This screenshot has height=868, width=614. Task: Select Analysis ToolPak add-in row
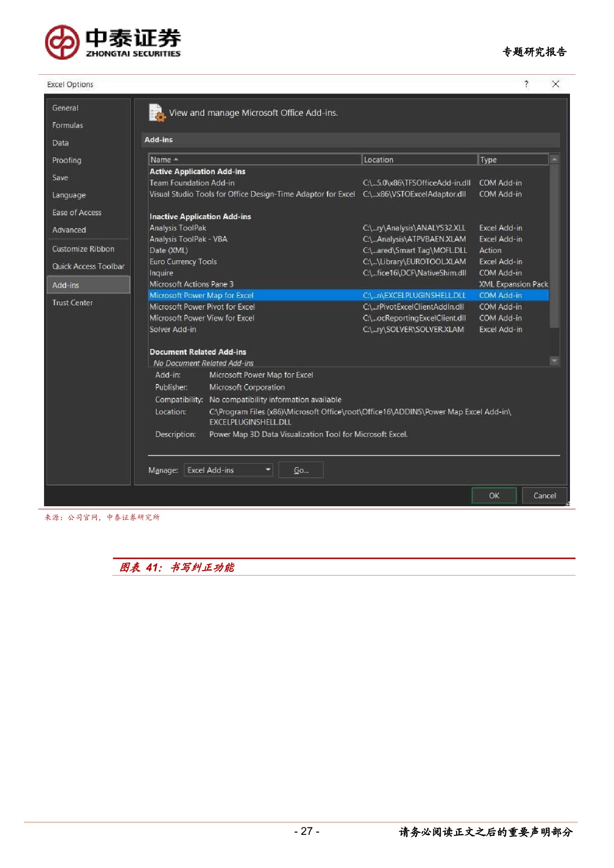click(x=178, y=228)
